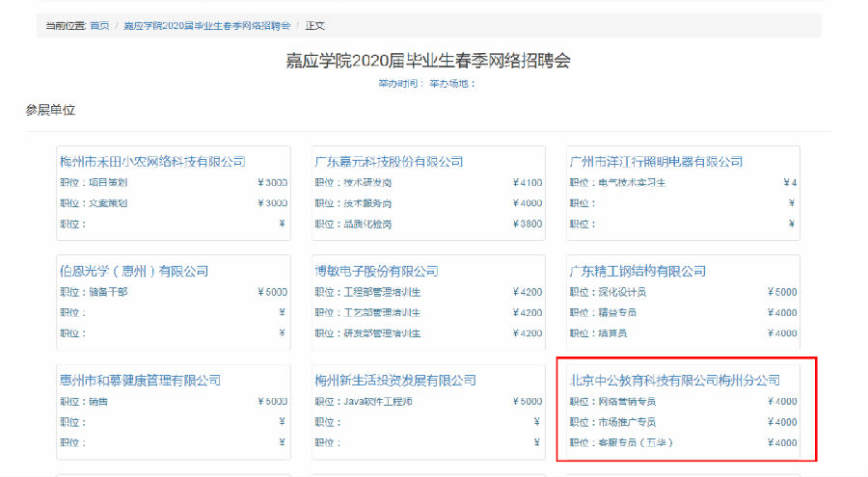Open 嘉应学院2020届毕业生春季网络招聘会 breadcrumb link
The image size is (868, 477).
tap(207, 25)
